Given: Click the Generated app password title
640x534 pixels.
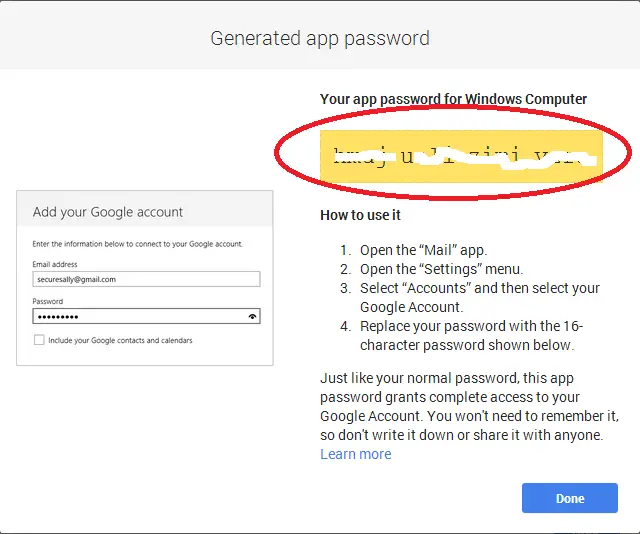Looking at the screenshot, I should coord(320,38).
